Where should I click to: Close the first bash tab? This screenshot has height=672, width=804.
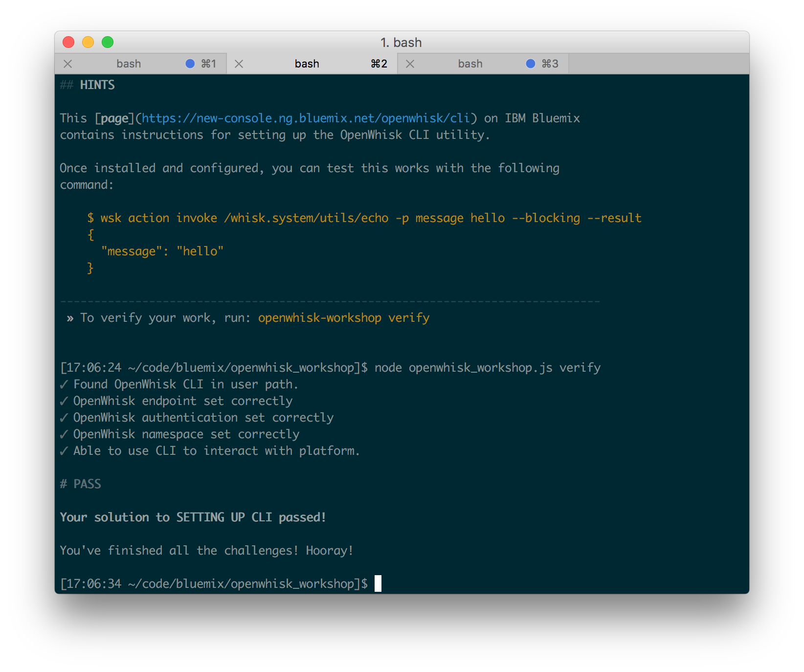tap(68, 64)
